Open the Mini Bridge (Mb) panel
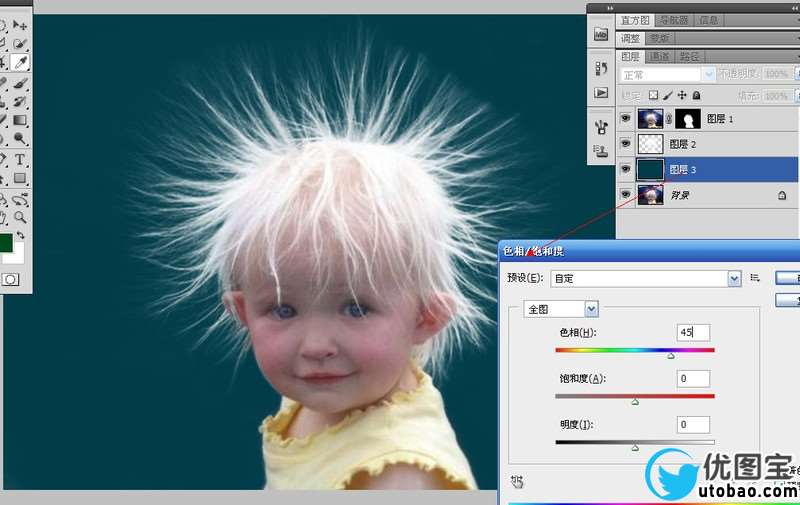 601,34
